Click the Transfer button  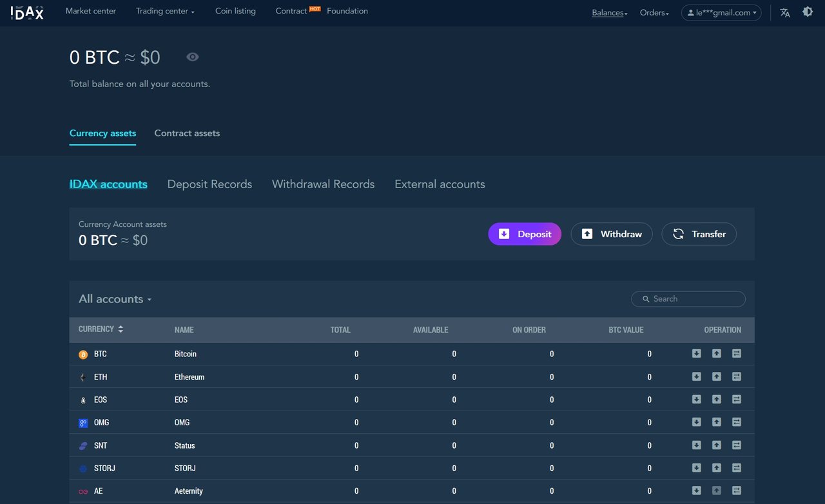(x=699, y=234)
